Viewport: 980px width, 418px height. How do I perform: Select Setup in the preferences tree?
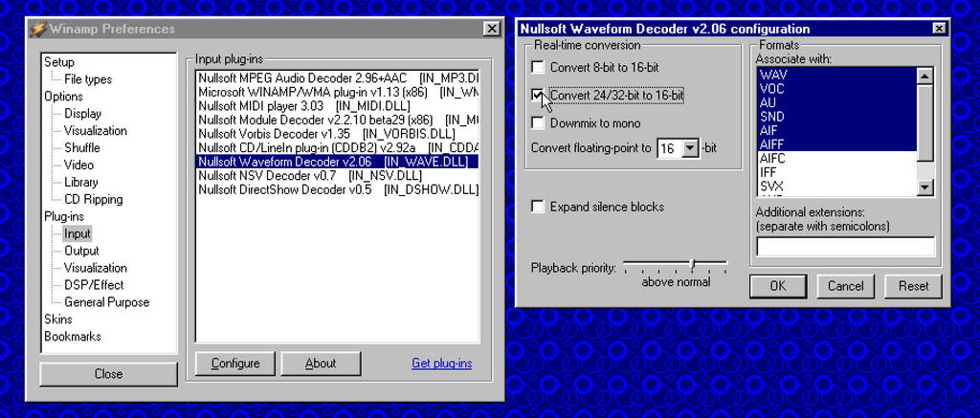coord(58,62)
